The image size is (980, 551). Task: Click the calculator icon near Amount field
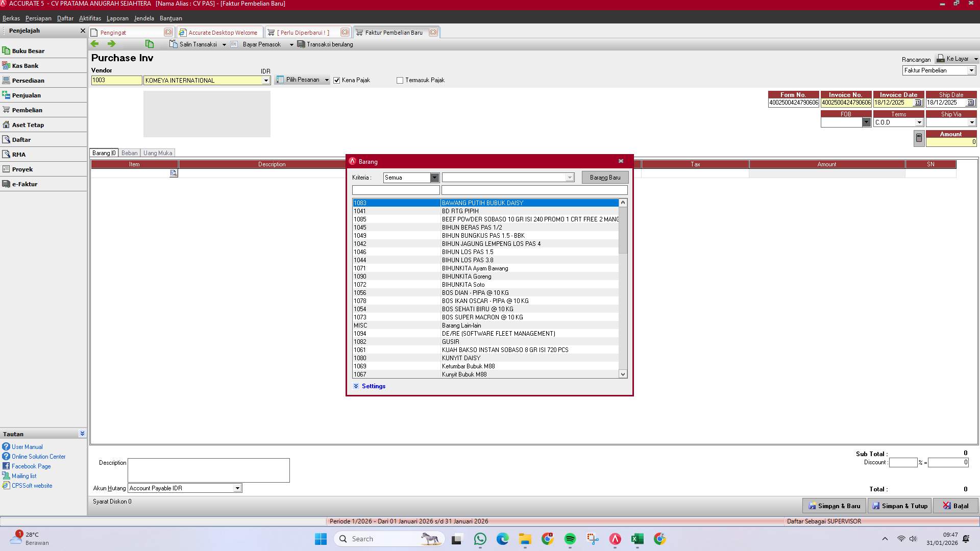pos(919,138)
